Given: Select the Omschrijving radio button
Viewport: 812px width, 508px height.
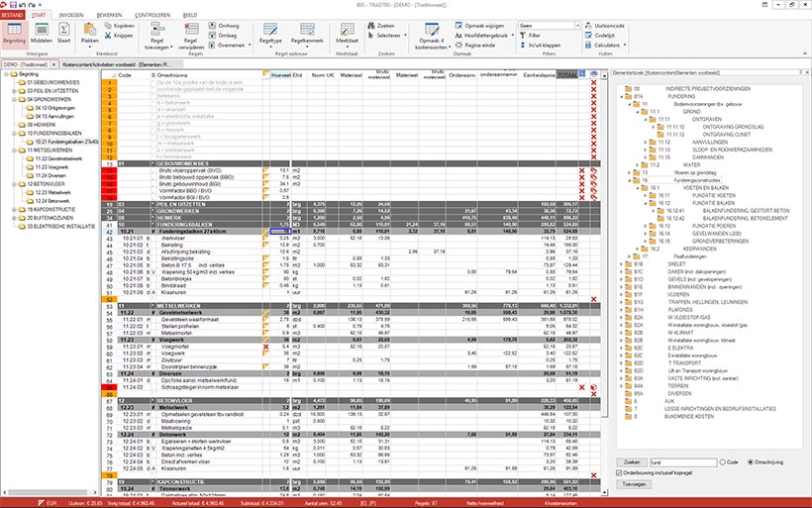Looking at the screenshot, I should 750,461.
